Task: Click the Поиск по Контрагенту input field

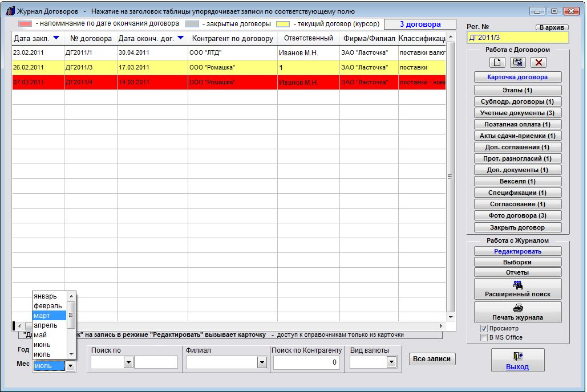Action: (x=306, y=362)
